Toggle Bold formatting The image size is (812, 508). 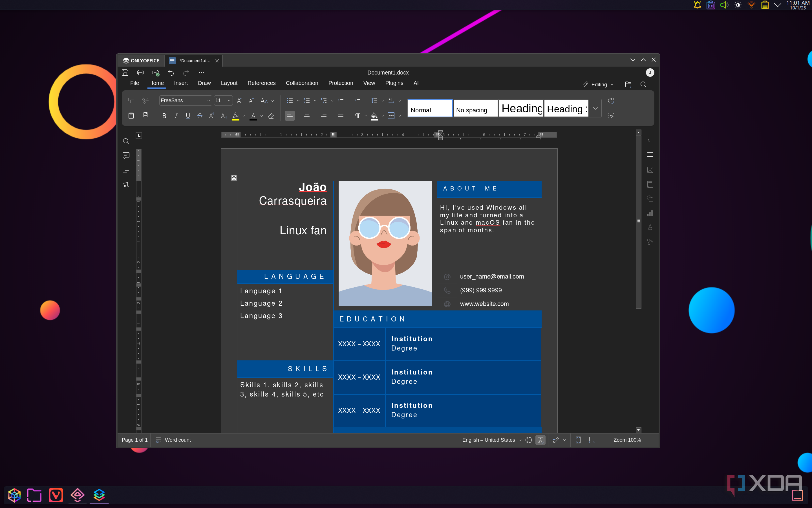pyautogui.click(x=164, y=116)
